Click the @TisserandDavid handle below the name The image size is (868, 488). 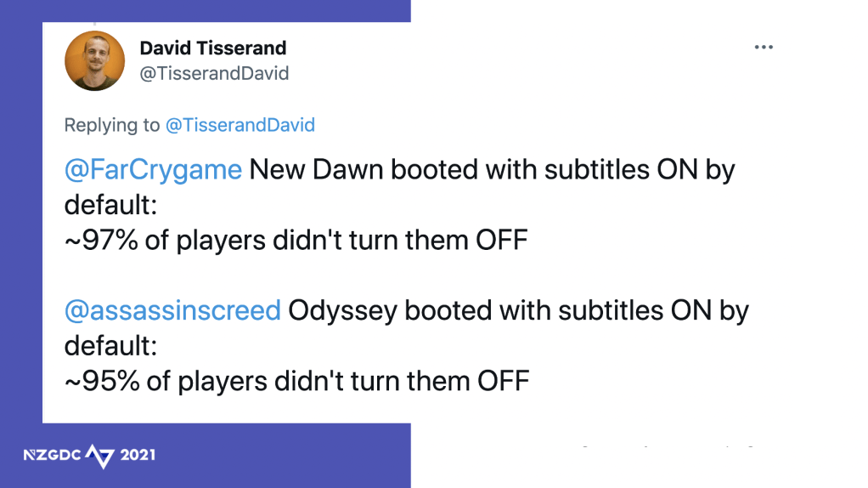[x=214, y=74]
